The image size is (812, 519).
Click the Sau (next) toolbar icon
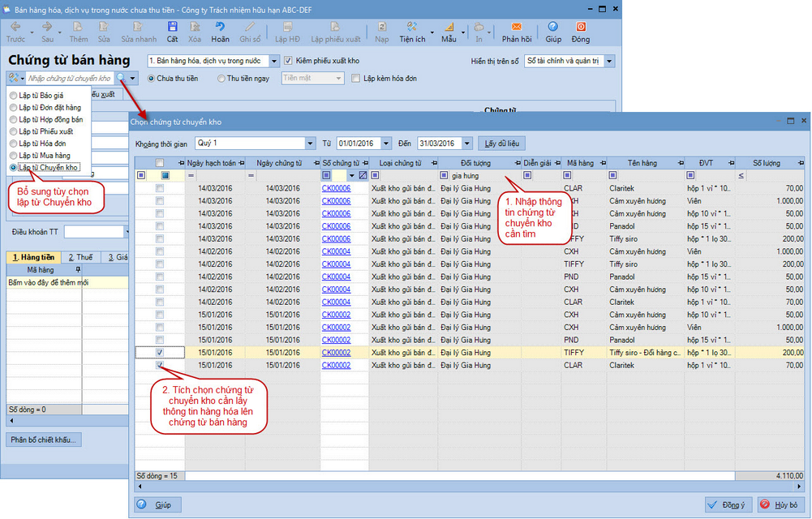point(47,27)
